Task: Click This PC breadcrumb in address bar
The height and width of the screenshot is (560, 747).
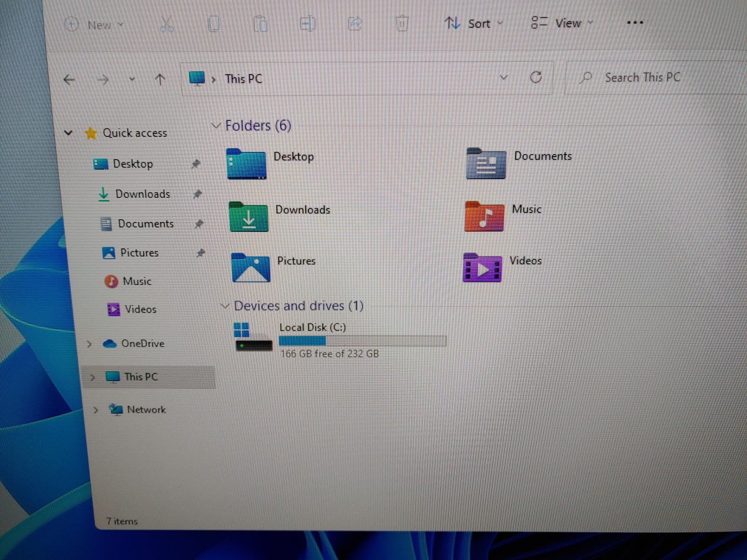Action: [243, 79]
